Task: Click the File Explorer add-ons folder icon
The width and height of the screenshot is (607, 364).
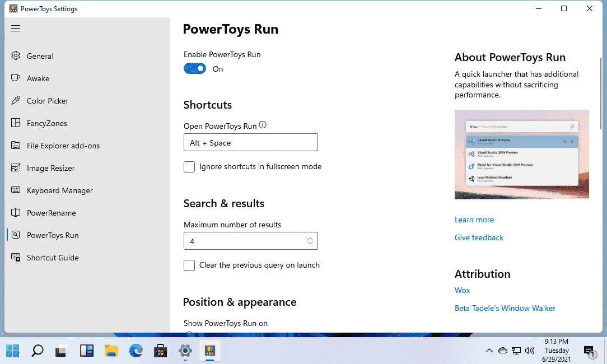Action: (x=16, y=146)
